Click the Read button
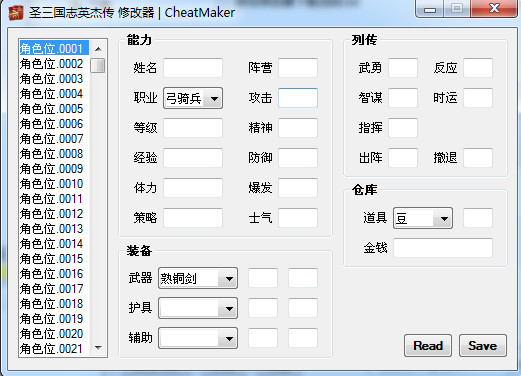This screenshot has height=376, width=521. pyautogui.click(x=428, y=346)
